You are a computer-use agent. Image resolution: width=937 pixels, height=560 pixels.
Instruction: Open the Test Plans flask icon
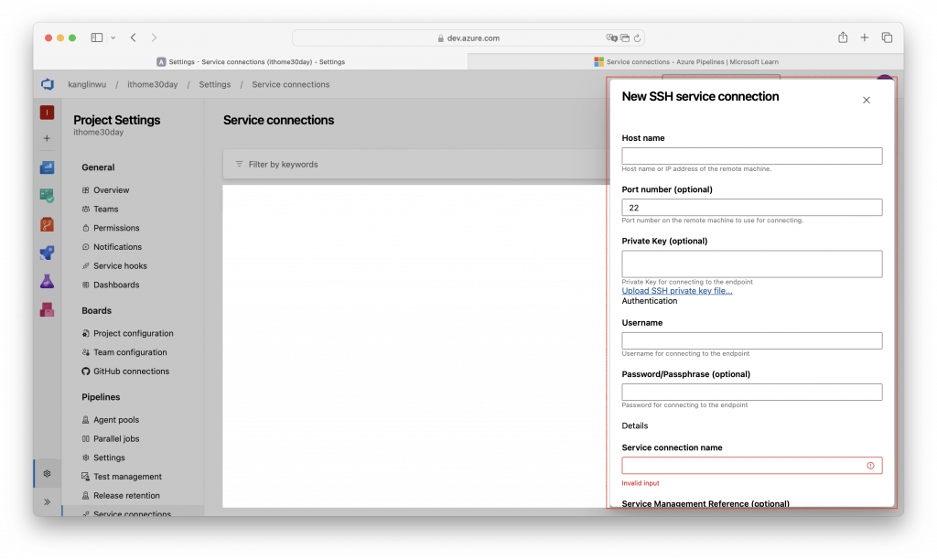pyautogui.click(x=48, y=281)
